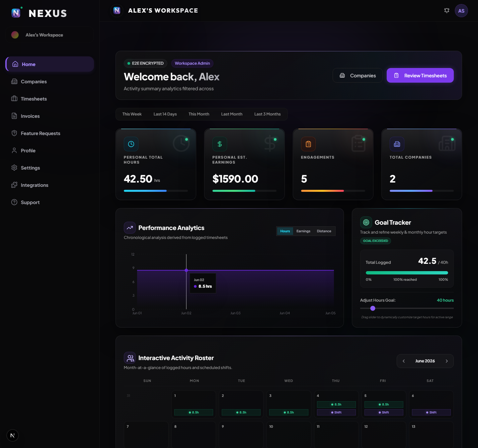Click the Jun 04 axis label
Viewport: 478px width, 448px height.
284,313
